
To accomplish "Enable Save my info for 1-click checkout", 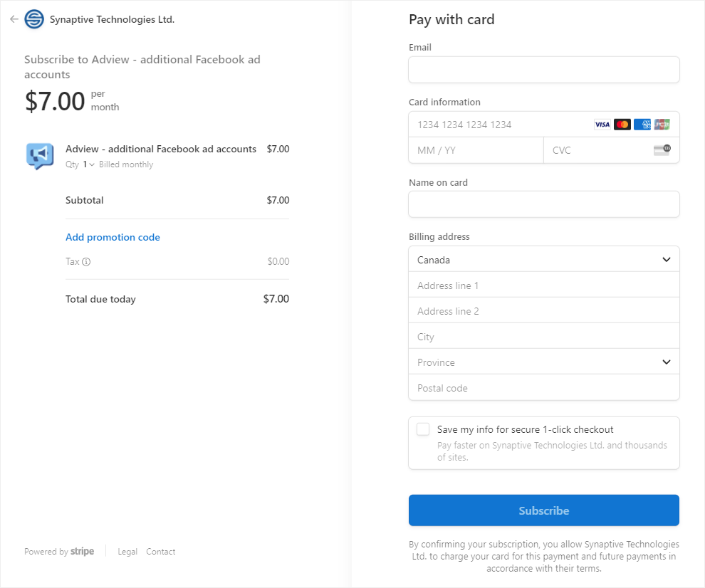I will (x=423, y=429).
